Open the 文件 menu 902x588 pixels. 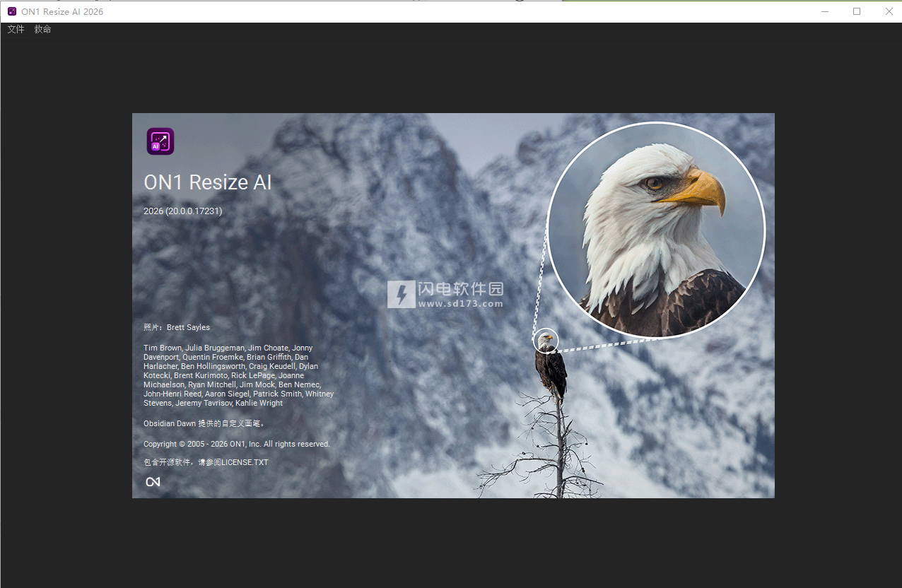click(16, 29)
